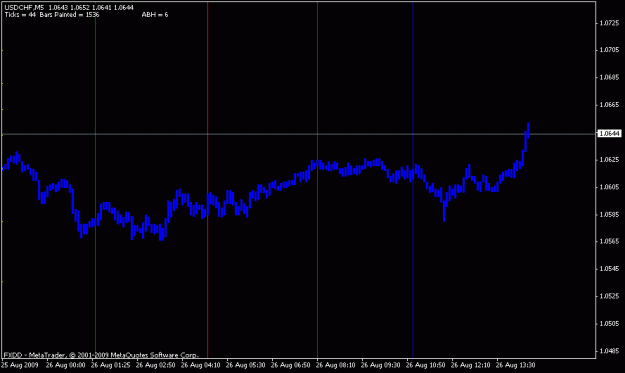Viewport: 625px width, 373px height.
Task: Click the long downward spike bar after 10:50
Action: click(x=444, y=211)
